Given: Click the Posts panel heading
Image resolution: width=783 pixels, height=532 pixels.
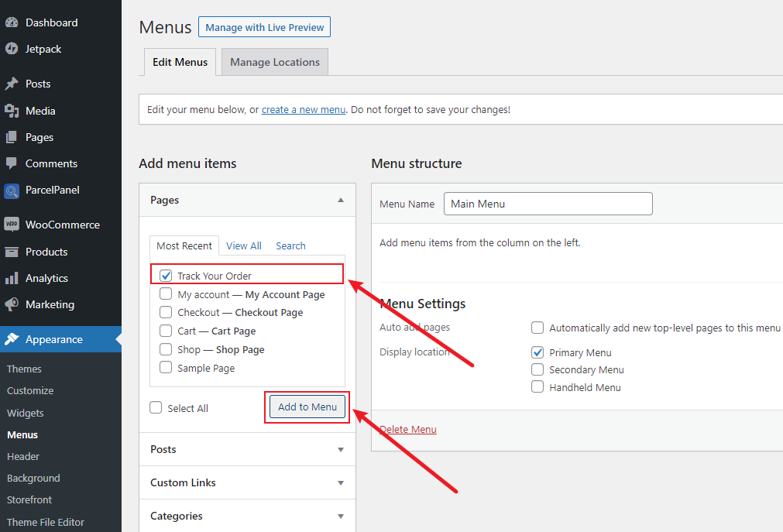Looking at the screenshot, I should (x=163, y=449).
